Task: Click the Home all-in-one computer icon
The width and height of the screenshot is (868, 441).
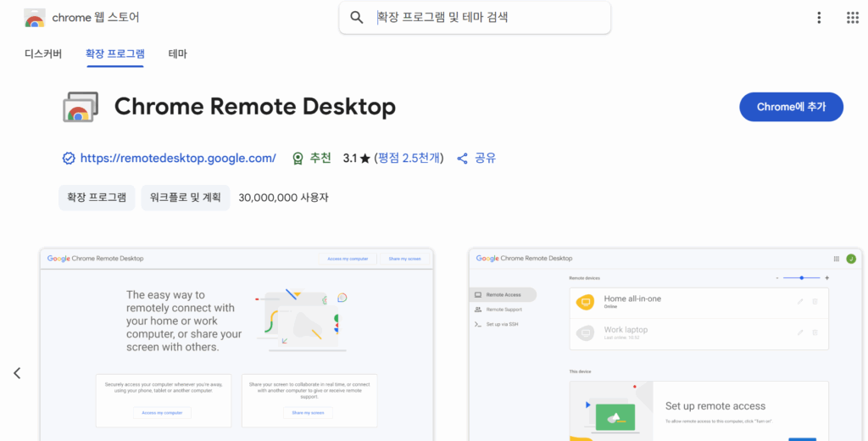Action: pyautogui.click(x=585, y=303)
